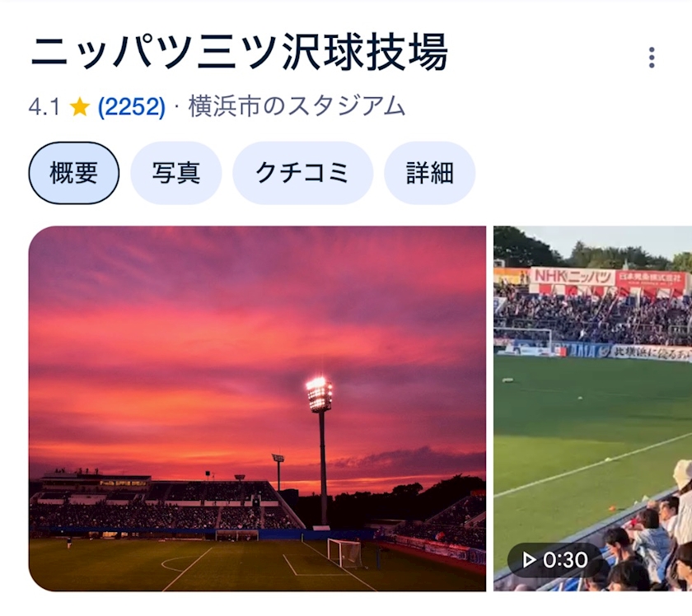
Task: Click the centre circle on the sunset pitch
Action: click(179, 564)
